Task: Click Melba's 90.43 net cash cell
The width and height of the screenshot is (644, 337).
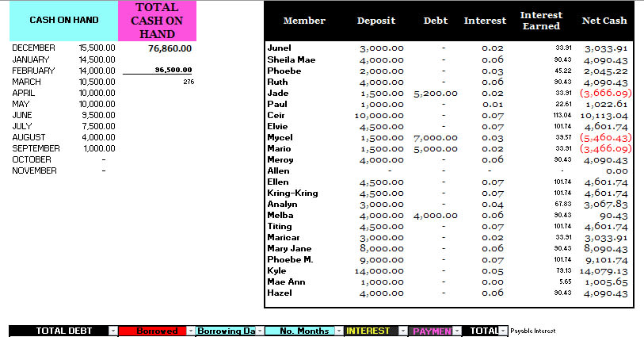Action: [614, 216]
